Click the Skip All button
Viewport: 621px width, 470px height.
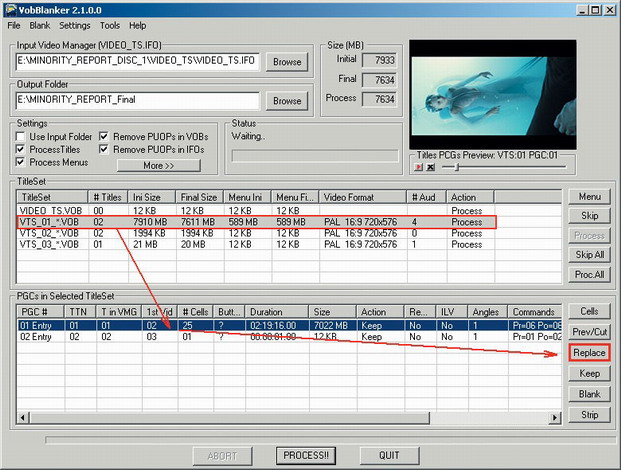pyautogui.click(x=589, y=254)
